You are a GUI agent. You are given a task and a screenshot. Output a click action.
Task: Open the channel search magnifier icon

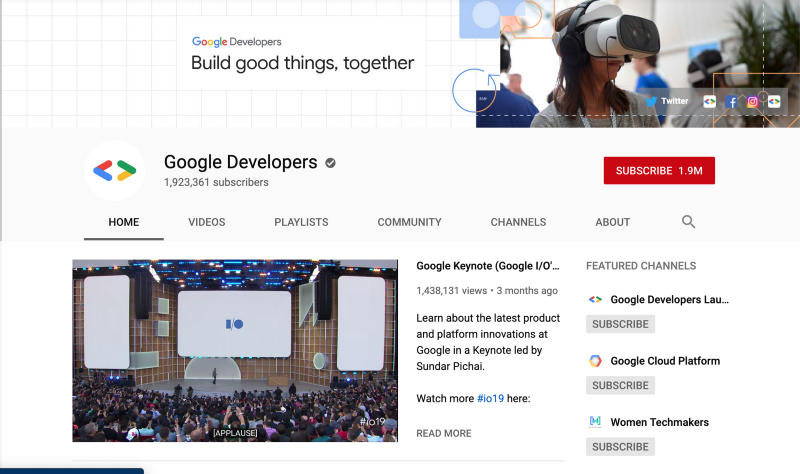[x=688, y=221]
